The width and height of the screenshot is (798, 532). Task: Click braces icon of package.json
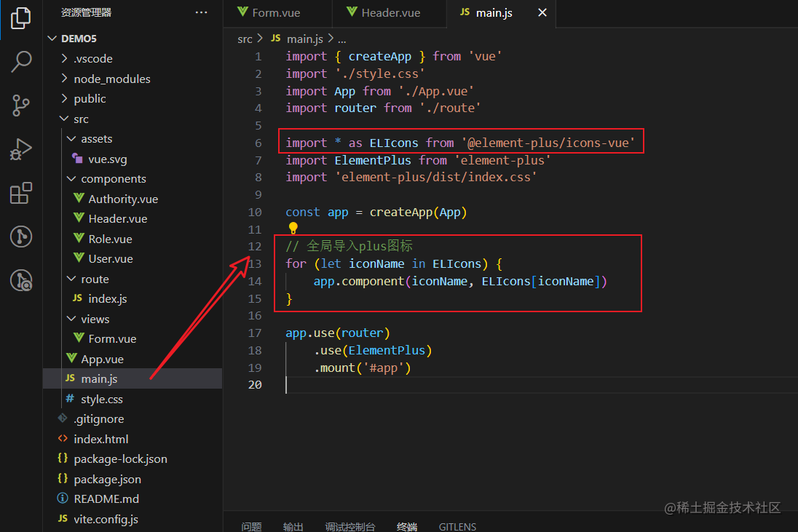point(63,479)
